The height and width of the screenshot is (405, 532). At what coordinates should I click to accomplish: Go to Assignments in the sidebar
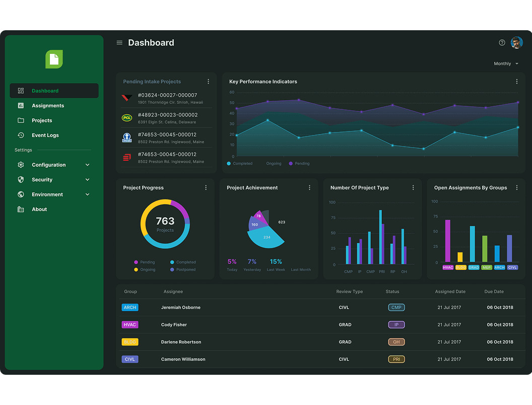[x=48, y=106]
